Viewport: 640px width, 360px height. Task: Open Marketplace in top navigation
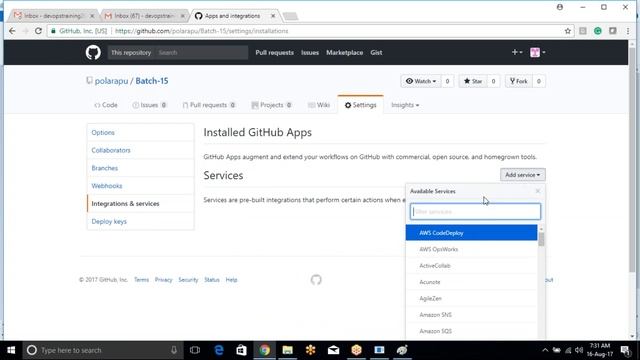click(x=344, y=52)
